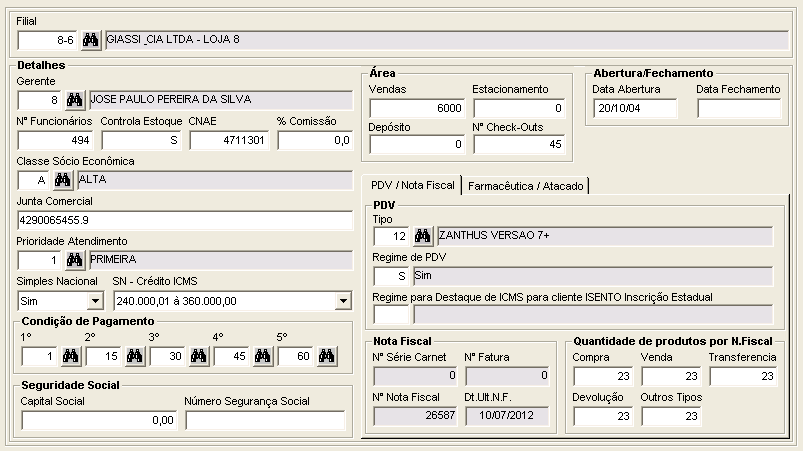This screenshot has height=451, width=803.
Task: Open the SN - Crédito ICMS dropdown
Action: (x=343, y=300)
